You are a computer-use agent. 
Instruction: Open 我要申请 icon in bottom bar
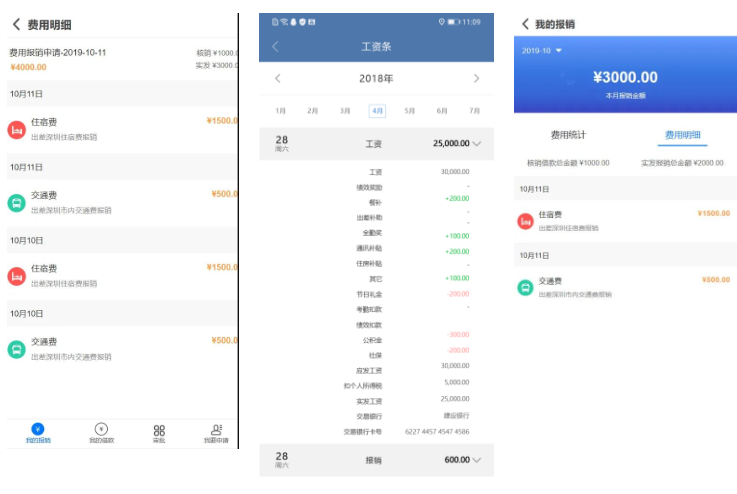coord(216,432)
